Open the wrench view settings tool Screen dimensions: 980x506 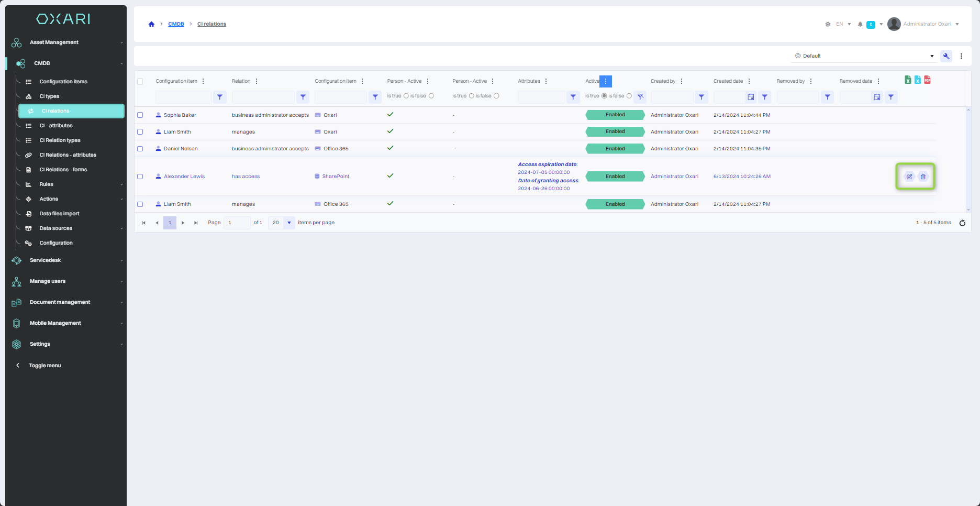tap(946, 56)
